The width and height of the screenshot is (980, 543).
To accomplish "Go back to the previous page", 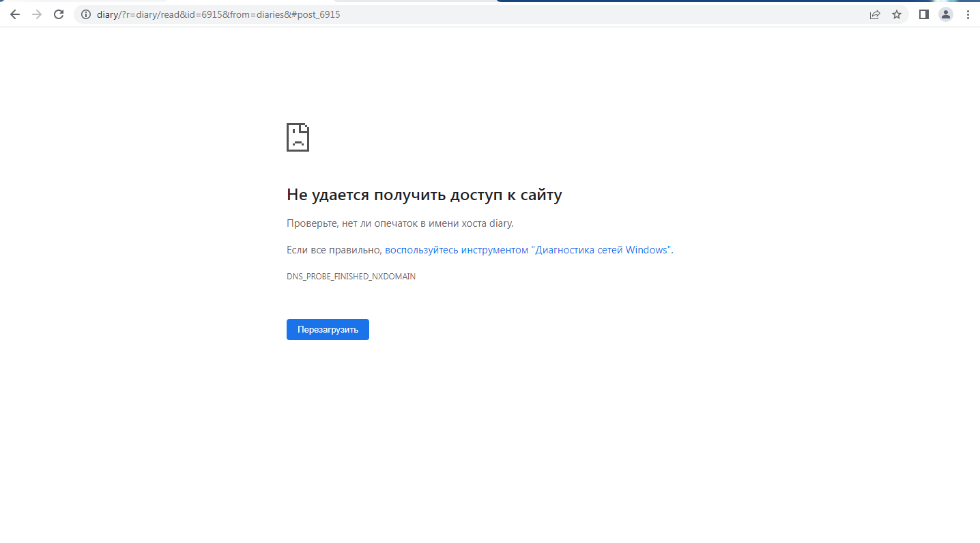I will pos(15,14).
